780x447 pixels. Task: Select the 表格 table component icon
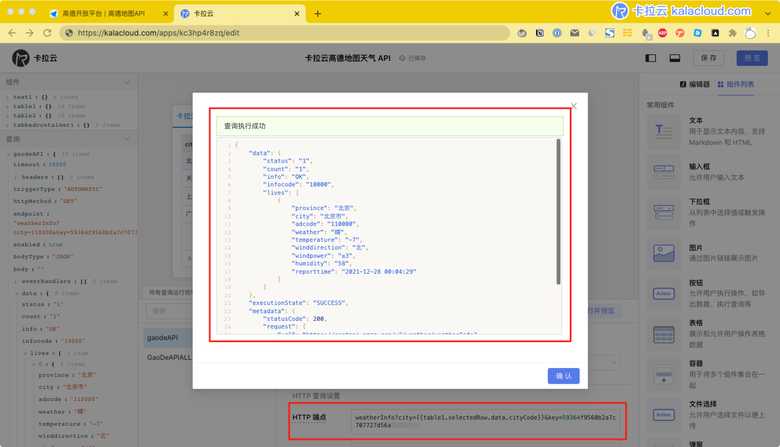(x=664, y=334)
